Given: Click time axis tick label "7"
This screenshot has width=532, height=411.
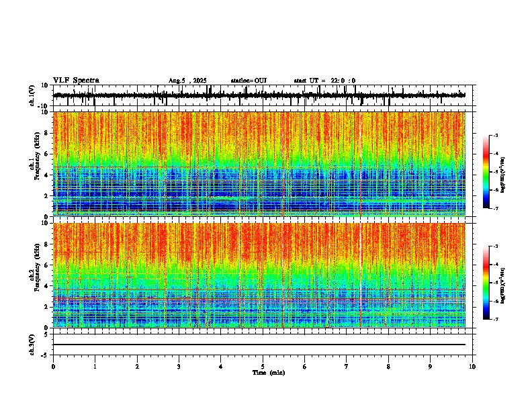Looking at the screenshot, I should click(x=347, y=367).
